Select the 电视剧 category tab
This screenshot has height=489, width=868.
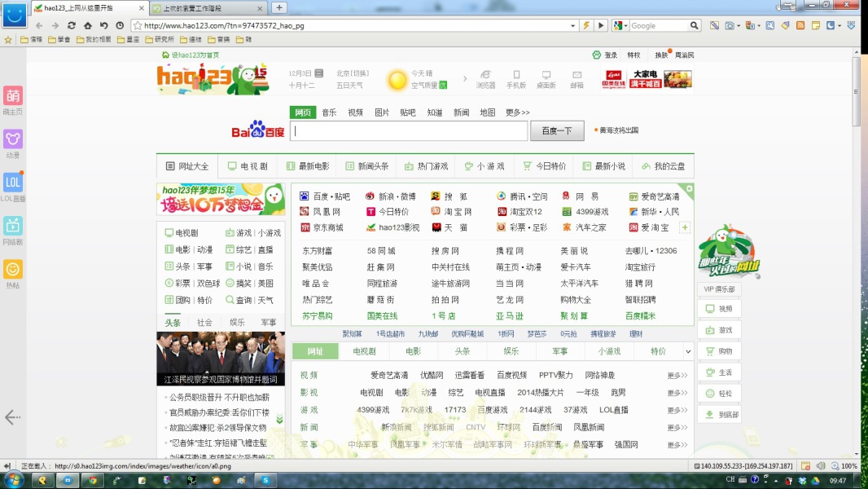364,351
